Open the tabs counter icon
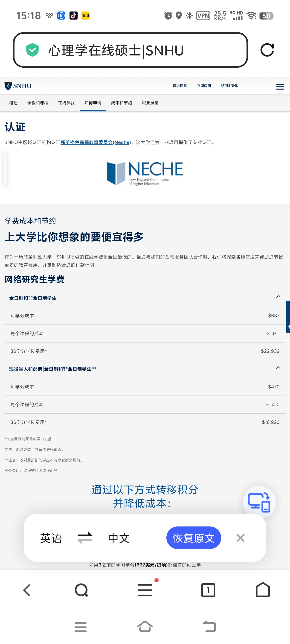 click(x=208, y=590)
